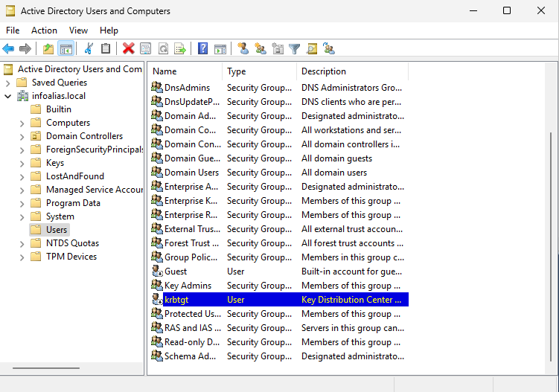
Task: Sort list by Name column header
Action: pyautogui.click(x=185, y=71)
